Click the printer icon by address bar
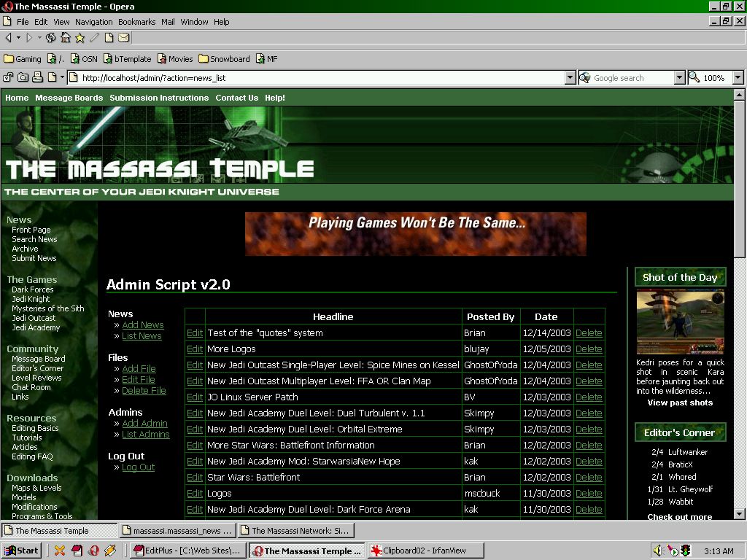 38,77
